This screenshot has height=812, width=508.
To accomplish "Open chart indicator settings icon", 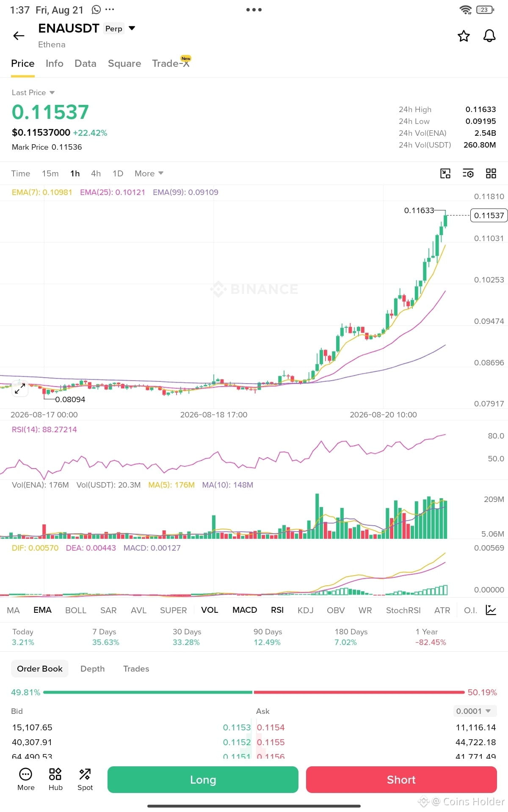I will click(x=468, y=173).
